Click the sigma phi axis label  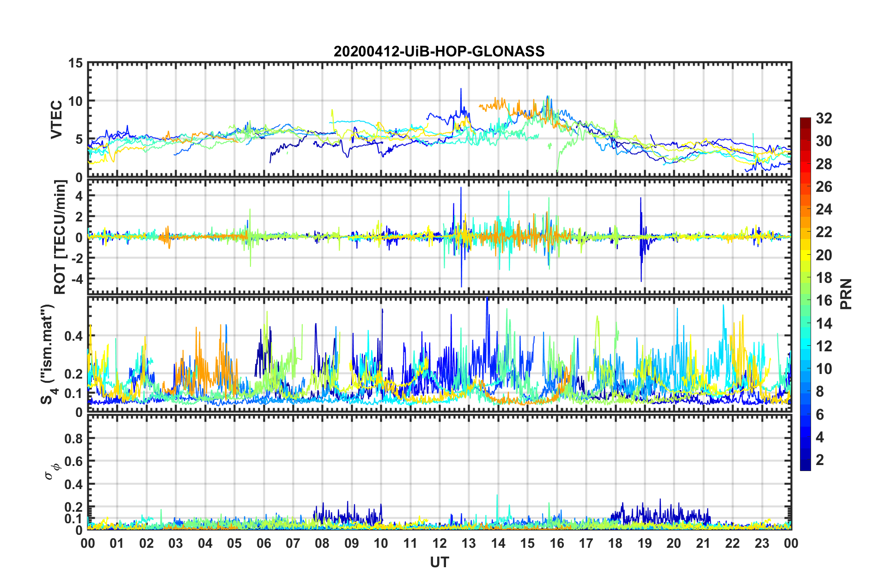[x=52, y=472]
